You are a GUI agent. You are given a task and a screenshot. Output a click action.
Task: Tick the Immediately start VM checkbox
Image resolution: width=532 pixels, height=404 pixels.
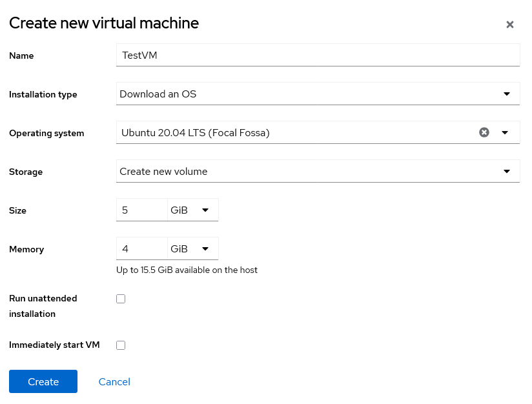tap(121, 345)
